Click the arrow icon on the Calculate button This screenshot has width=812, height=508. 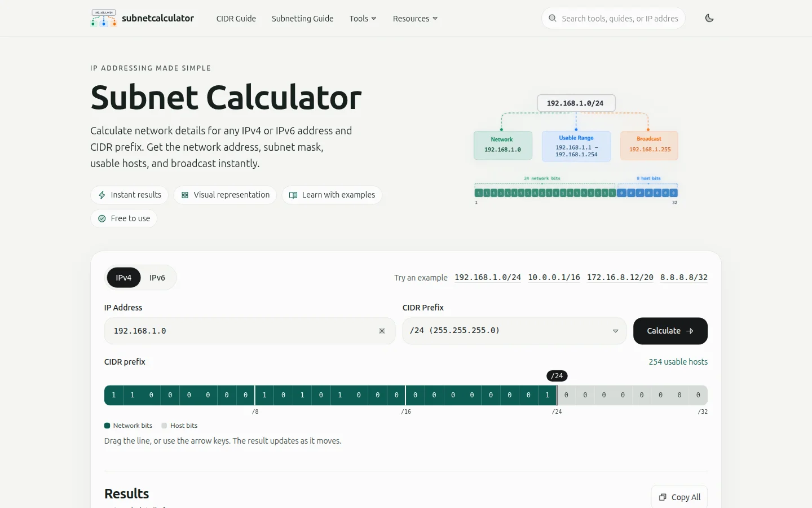pyautogui.click(x=690, y=331)
